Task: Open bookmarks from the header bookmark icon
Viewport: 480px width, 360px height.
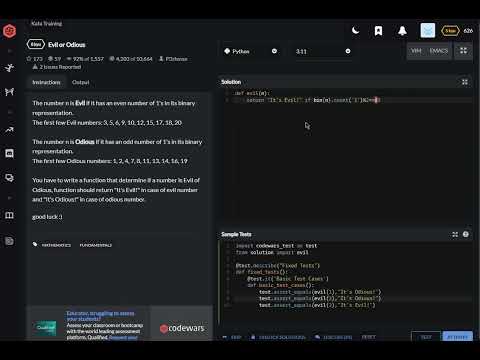Action: click(378, 31)
